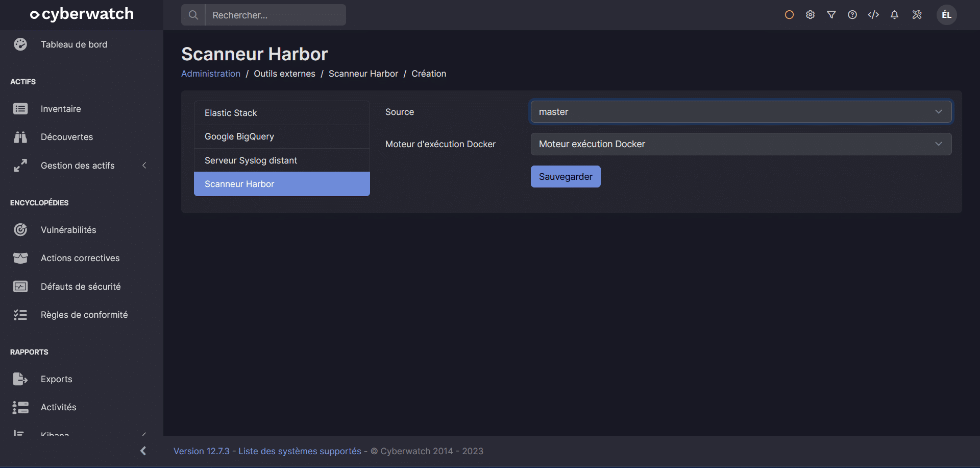Open Tableau de bord menu item
Viewport: 980px width, 468px height.
coord(74,44)
